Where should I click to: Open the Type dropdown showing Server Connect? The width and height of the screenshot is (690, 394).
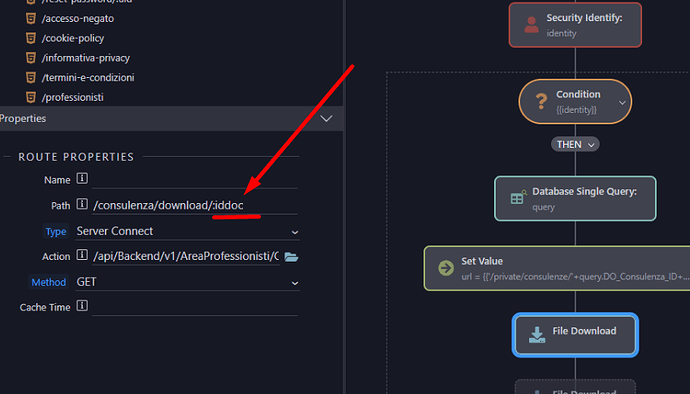click(187, 231)
